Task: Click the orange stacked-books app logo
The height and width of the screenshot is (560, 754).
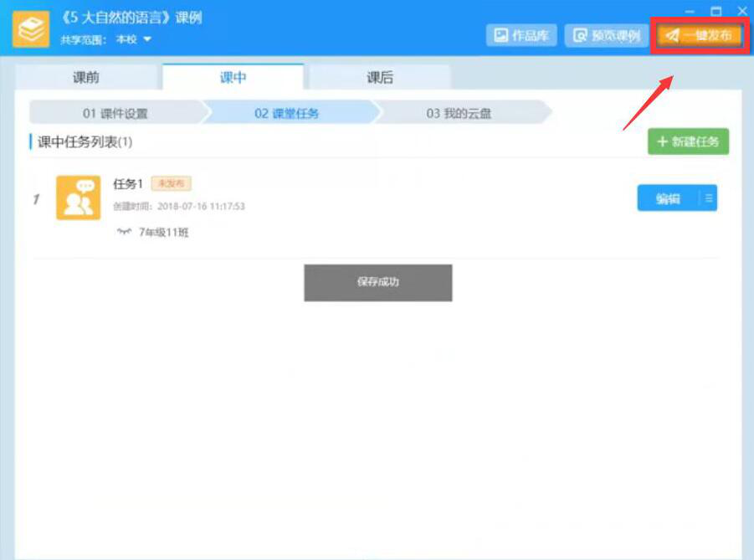Action: point(31,28)
